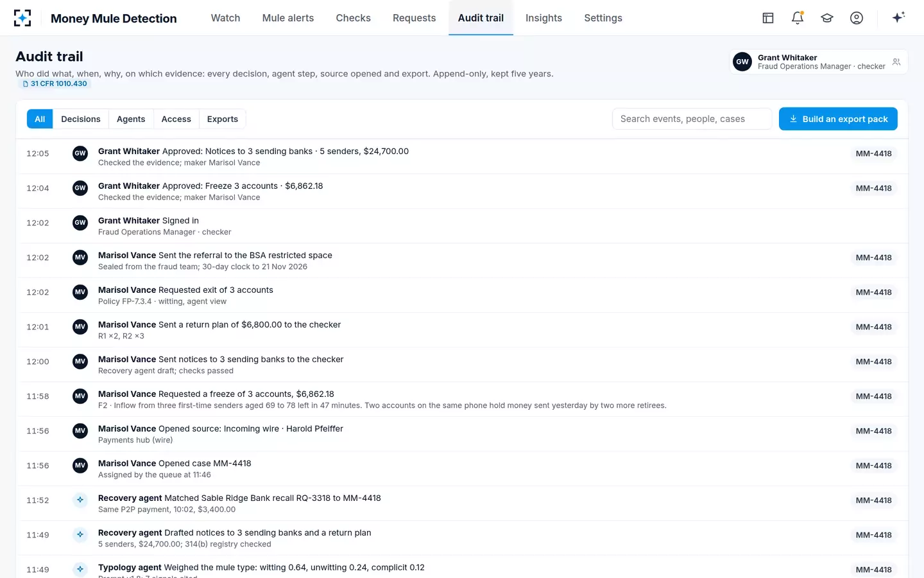The image size is (924, 578).
Task: Click the switch user icon beside Grant Whitaker
Action: (896, 62)
